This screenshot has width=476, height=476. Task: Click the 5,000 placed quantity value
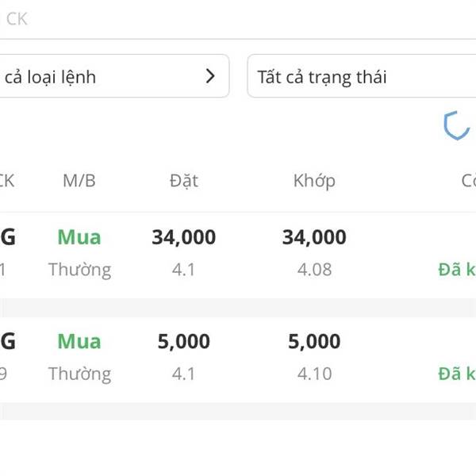184,341
